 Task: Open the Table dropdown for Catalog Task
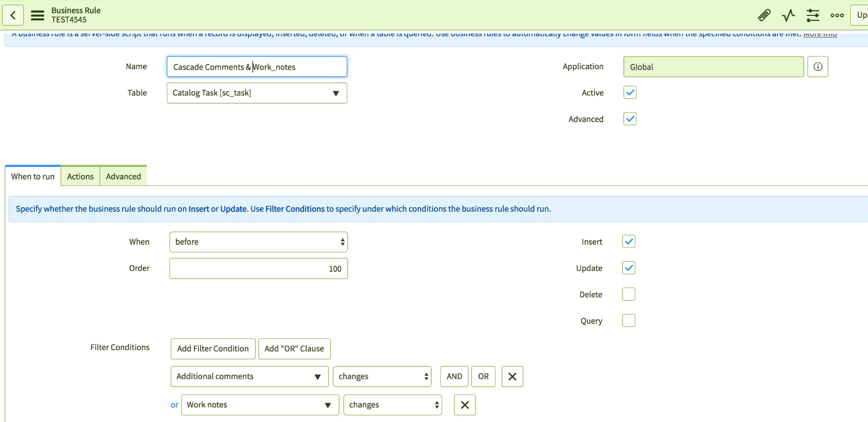coord(257,93)
